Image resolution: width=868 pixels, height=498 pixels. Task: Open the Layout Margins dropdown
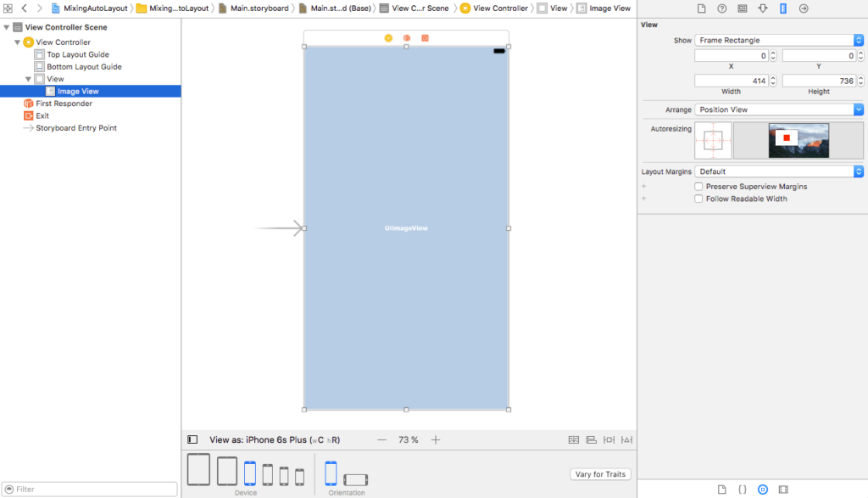coord(778,172)
